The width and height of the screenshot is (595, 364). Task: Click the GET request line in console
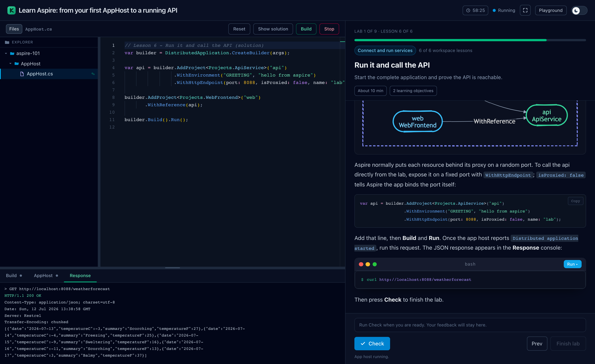coord(57,289)
